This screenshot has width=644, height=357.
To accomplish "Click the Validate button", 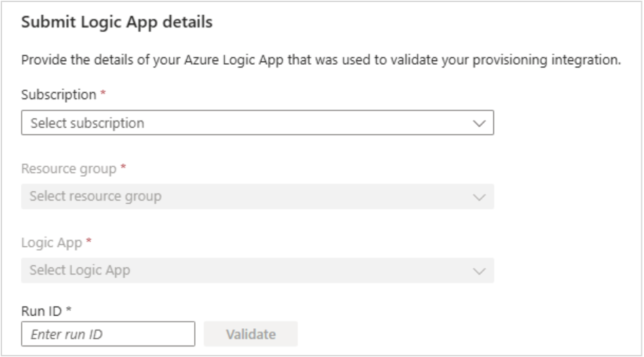I will pos(251,334).
